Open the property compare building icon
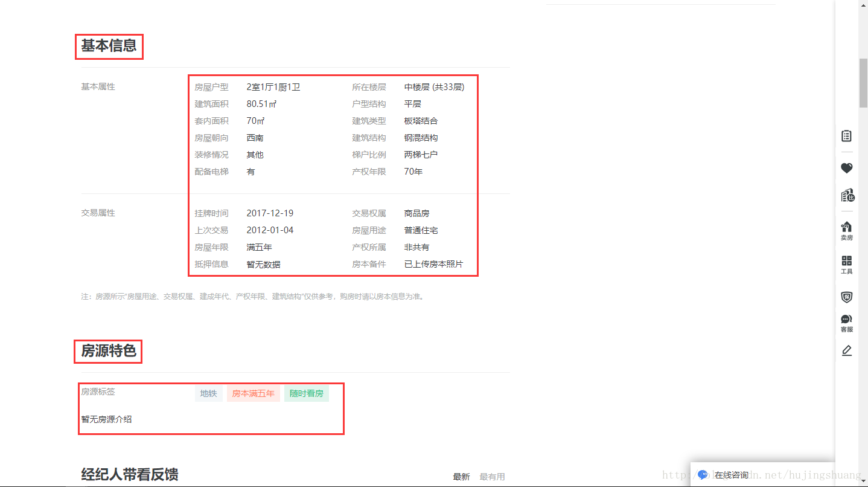The height and width of the screenshot is (487, 868). coord(847,196)
